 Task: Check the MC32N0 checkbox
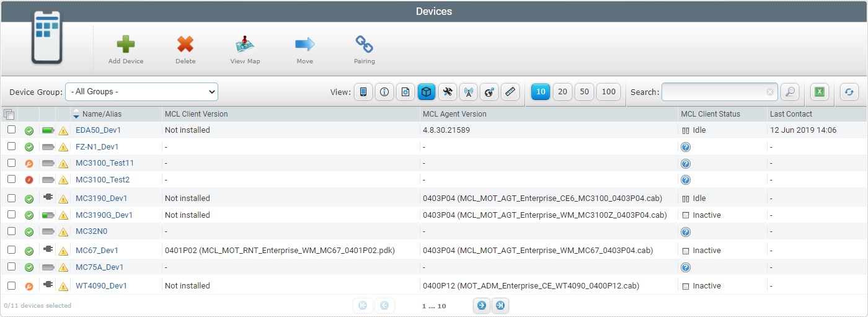pyautogui.click(x=11, y=231)
